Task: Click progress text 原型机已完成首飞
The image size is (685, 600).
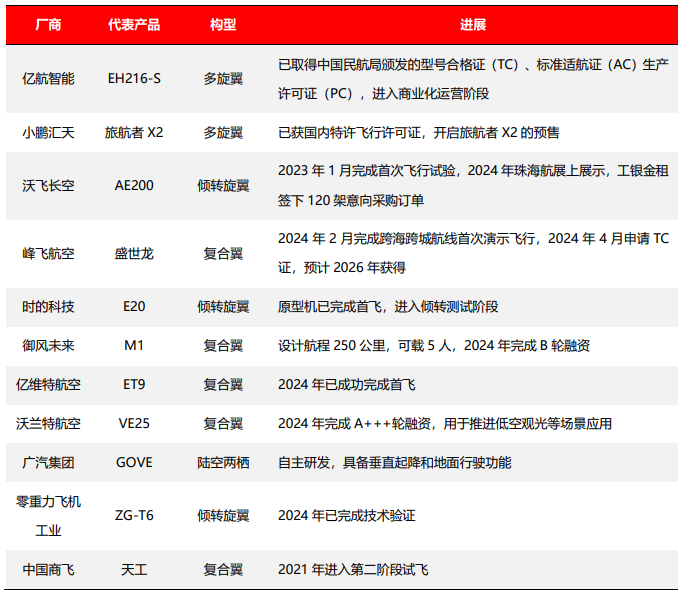Action: (x=388, y=307)
